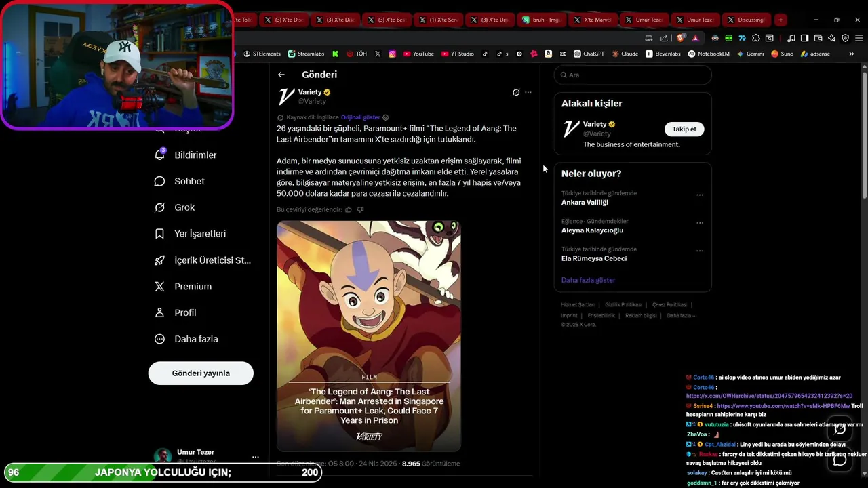The width and height of the screenshot is (868, 488).
Task: Click Variety author name in post header
Action: click(310, 92)
